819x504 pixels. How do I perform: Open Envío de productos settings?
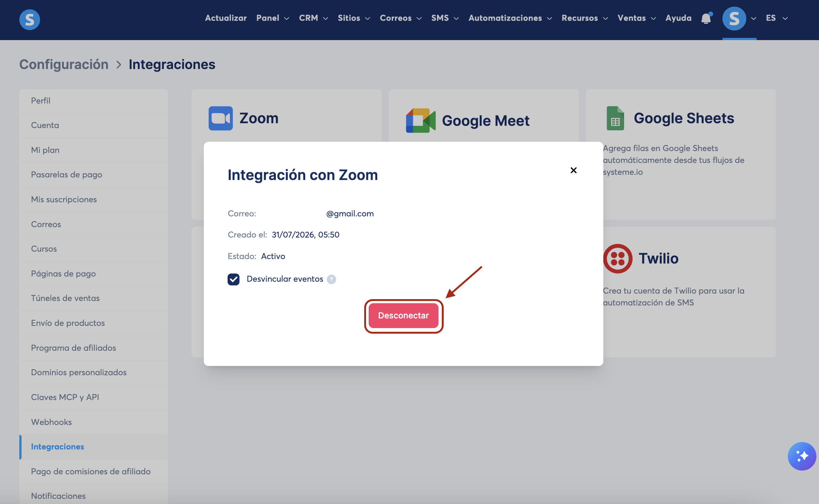coord(94,323)
